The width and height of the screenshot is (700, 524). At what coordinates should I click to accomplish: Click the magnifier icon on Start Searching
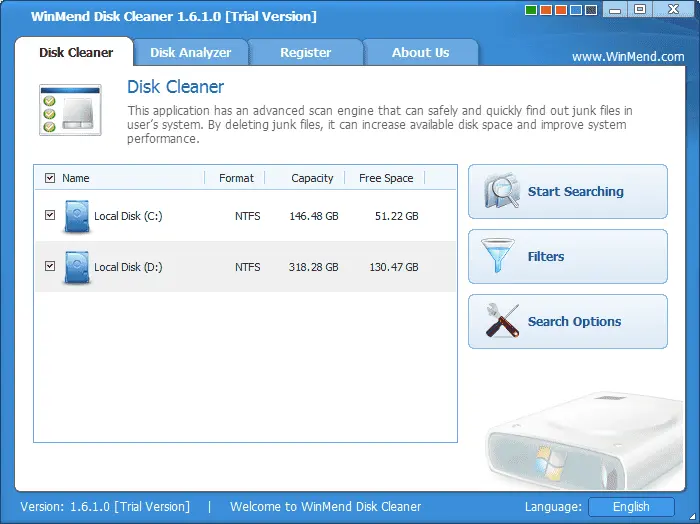502,191
